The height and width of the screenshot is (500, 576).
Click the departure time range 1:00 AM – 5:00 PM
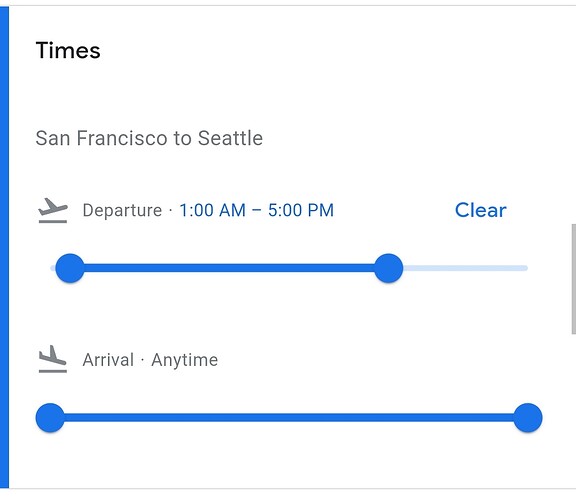[256, 211]
